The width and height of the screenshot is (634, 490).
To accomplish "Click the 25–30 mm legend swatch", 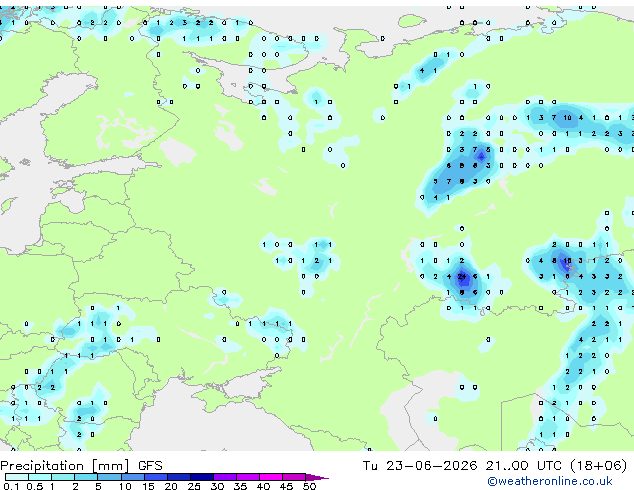I will pos(202,477).
